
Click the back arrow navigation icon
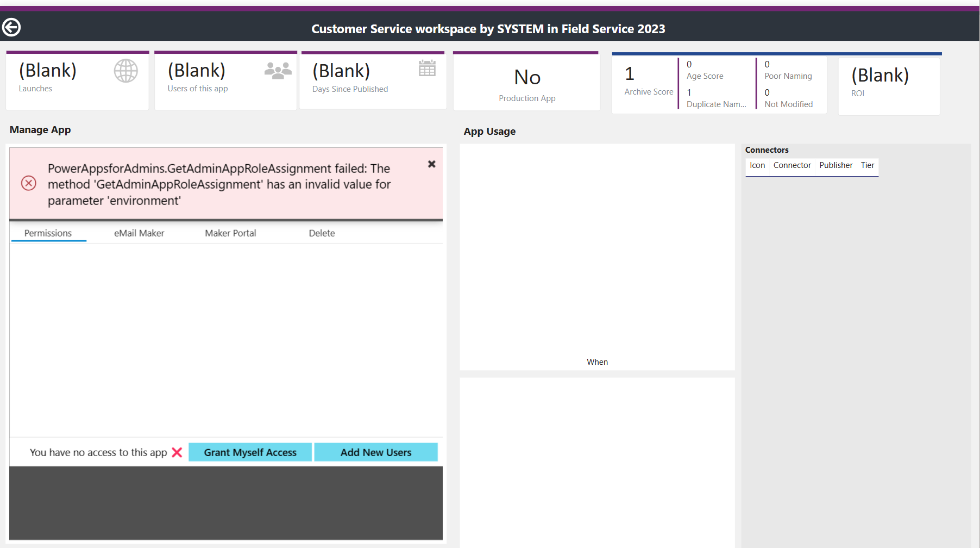(x=12, y=27)
